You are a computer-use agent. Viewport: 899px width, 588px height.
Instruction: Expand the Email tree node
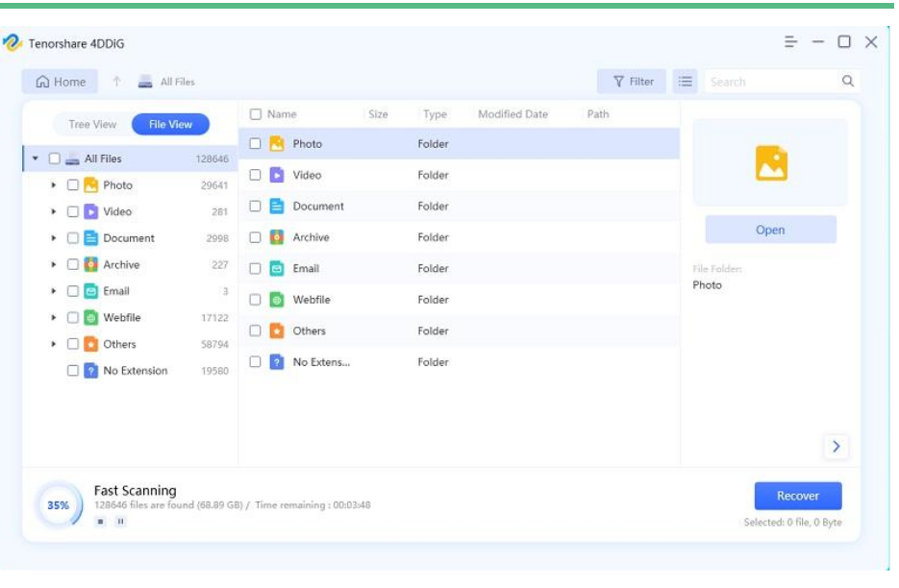coord(53,291)
